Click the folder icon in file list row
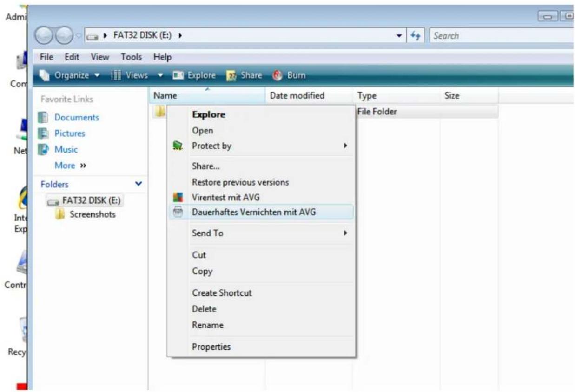This screenshot has width=575, height=392. 159,112
